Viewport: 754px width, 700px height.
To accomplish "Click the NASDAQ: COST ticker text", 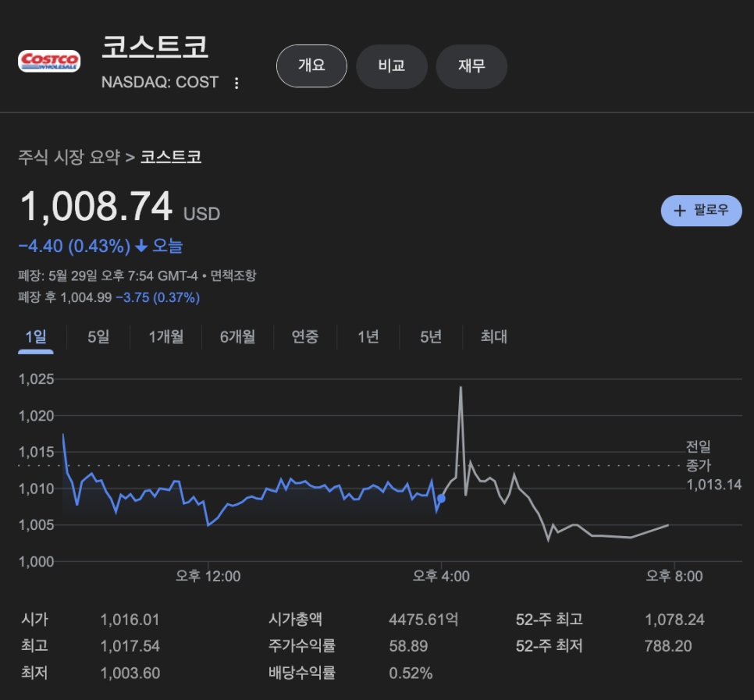I will [160, 82].
